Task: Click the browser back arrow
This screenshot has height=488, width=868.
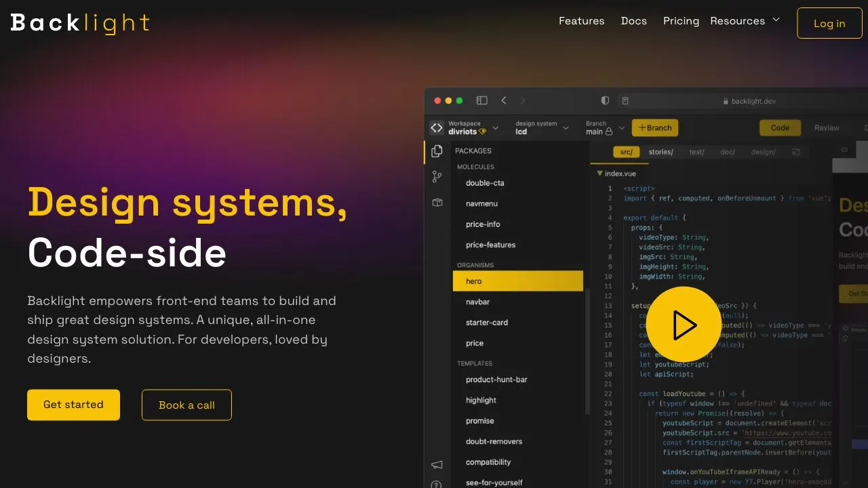Action: pos(504,100)
